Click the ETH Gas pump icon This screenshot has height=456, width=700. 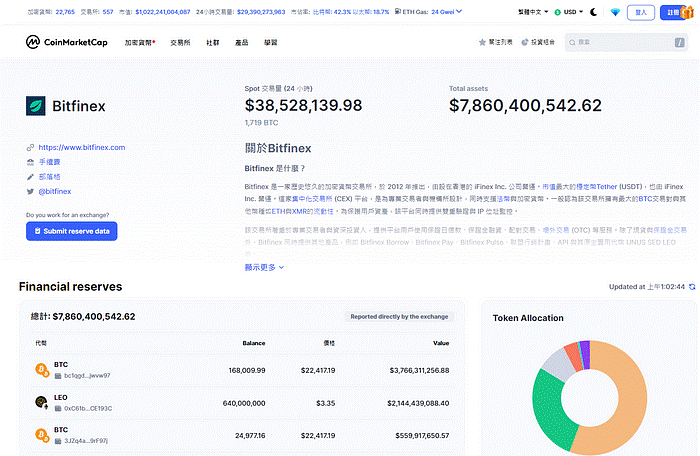point(397,12)
